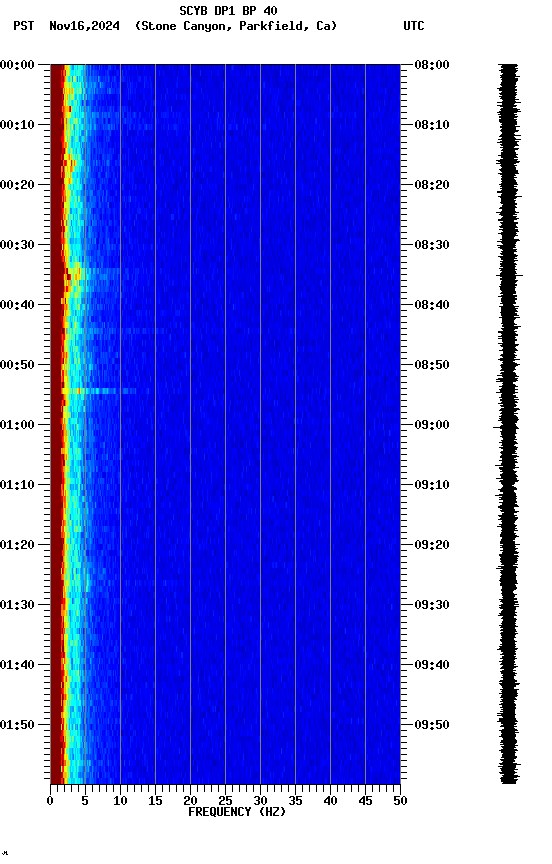The image size is (552, 864).
Task: Click the 0 Hz frequency tick label
Action: (x=50, y=801)
